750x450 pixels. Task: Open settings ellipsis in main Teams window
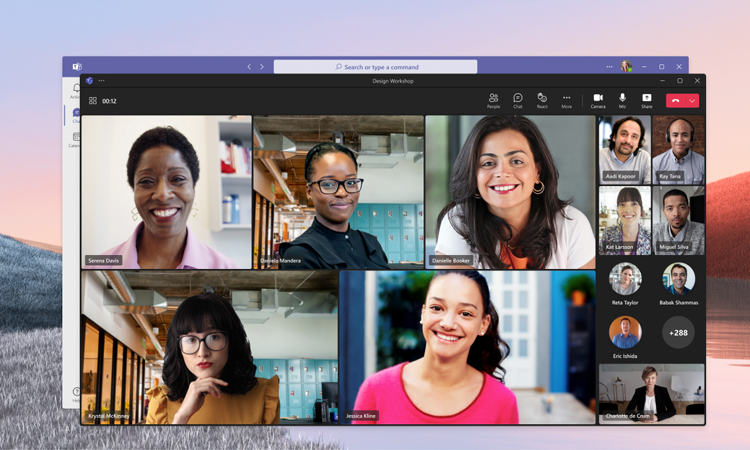coord(609,67)
